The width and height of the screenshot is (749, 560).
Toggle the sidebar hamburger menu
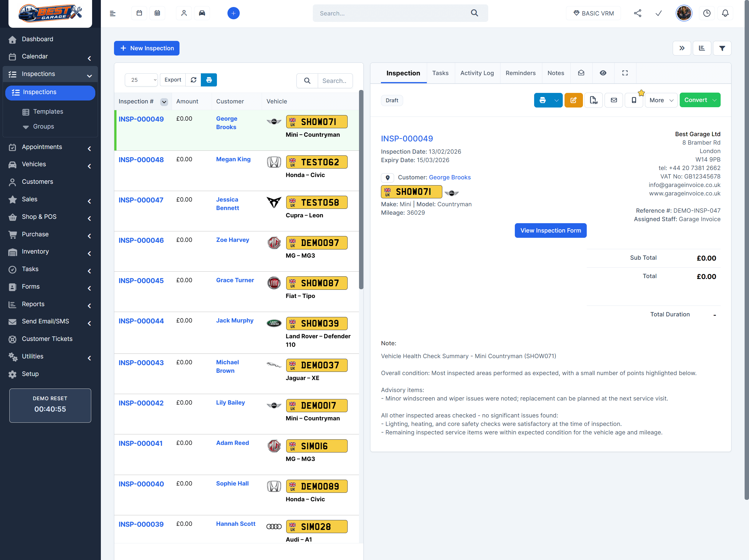pos(113,13)
